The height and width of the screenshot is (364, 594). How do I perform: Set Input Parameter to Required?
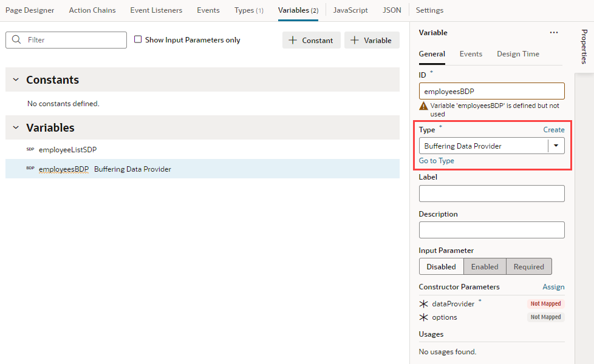tap(529, 266)
